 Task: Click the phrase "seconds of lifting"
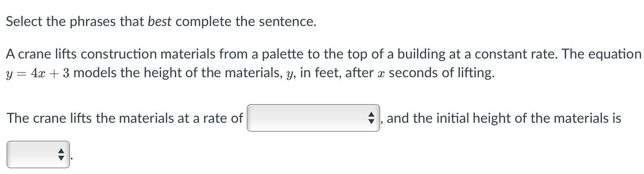coord(441,73)
